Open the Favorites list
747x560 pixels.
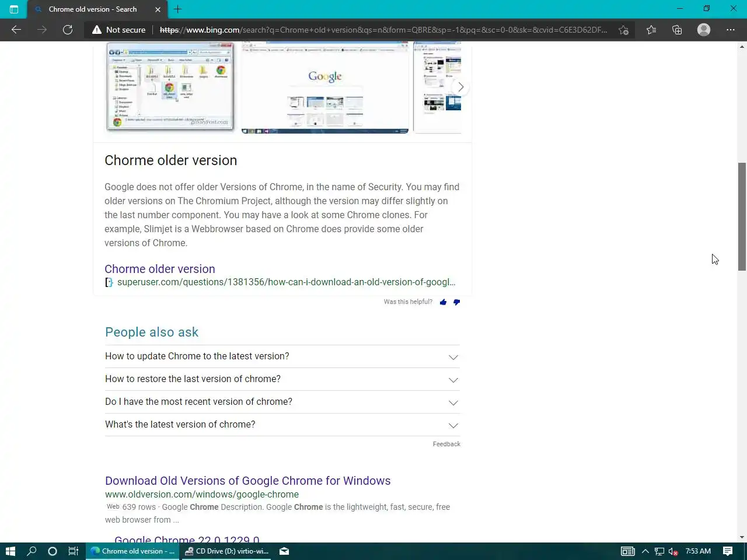[x=651, y=30]
